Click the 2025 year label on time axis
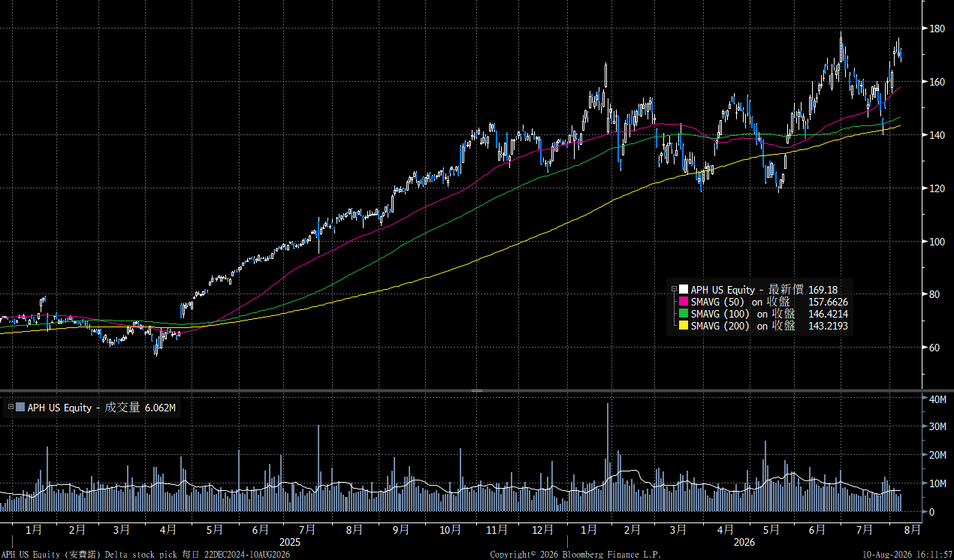This screenshot has height=560, width=954. [x=291, y=542]
